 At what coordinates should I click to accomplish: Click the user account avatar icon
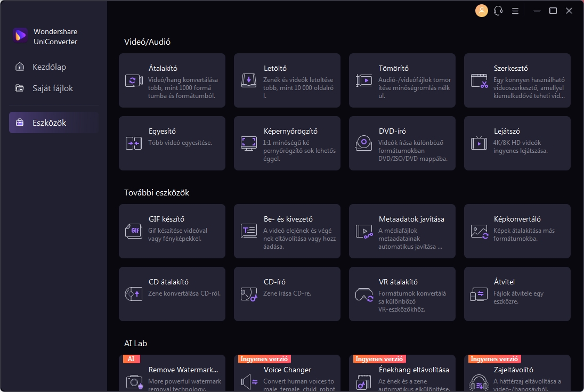click(481, 11)
